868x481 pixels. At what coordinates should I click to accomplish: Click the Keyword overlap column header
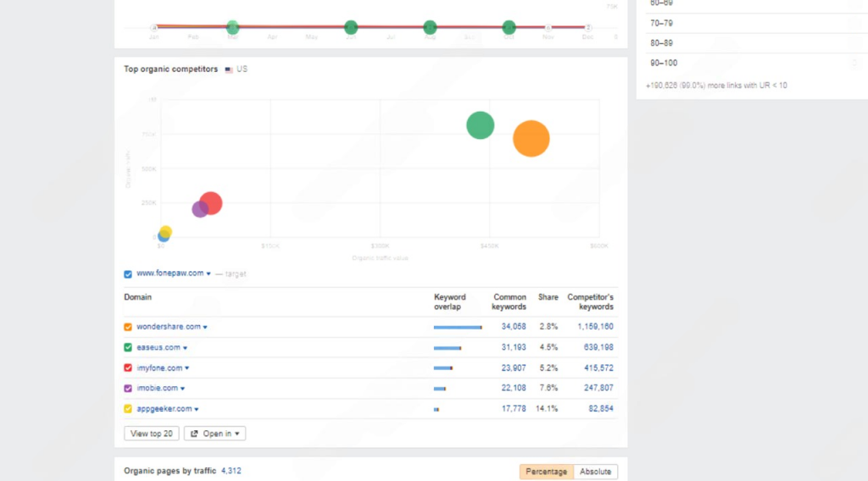pos(449,301)
